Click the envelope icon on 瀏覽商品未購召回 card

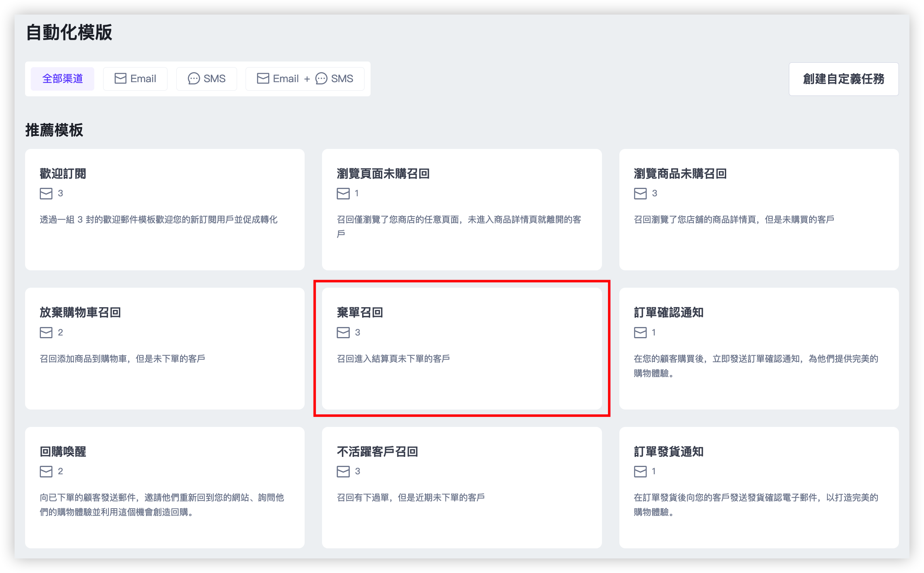(640, 193)
